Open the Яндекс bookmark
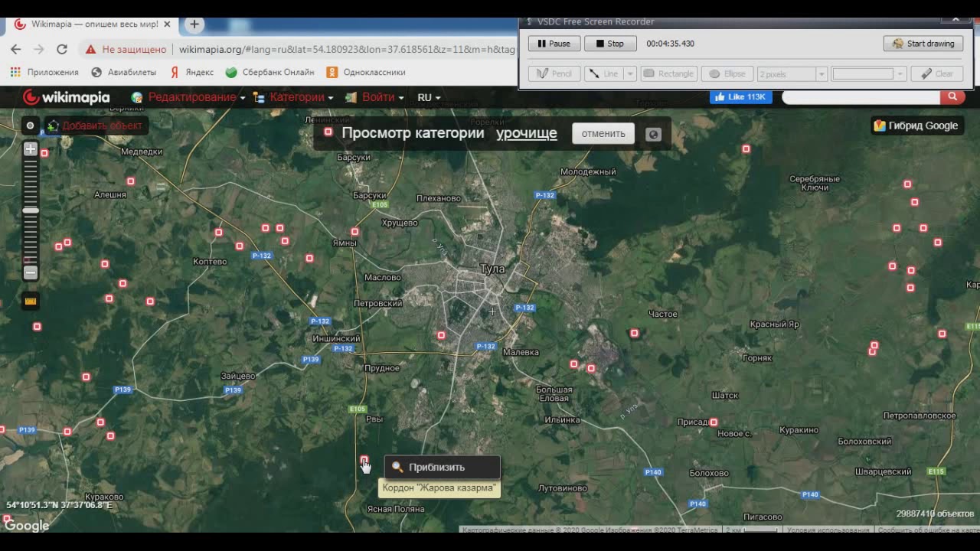 point(191,72)
